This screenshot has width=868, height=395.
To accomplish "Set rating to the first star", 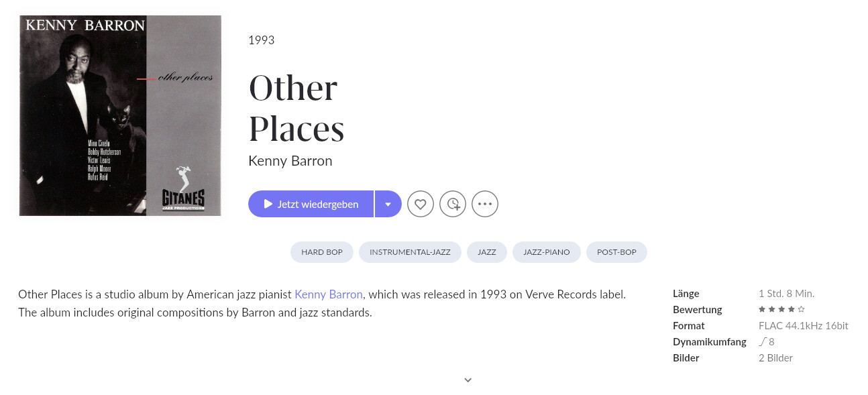I will click(762, 309).
